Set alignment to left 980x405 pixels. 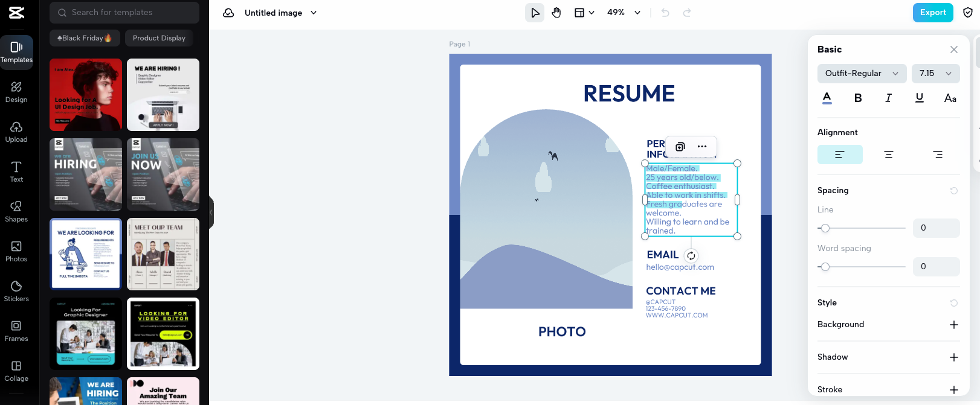point(840,155)
